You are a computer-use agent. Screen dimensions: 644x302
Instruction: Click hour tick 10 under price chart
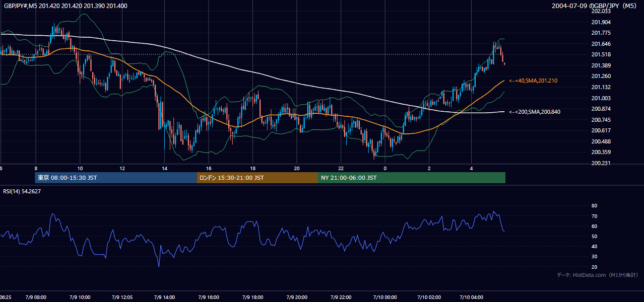[x=80, y=168]
